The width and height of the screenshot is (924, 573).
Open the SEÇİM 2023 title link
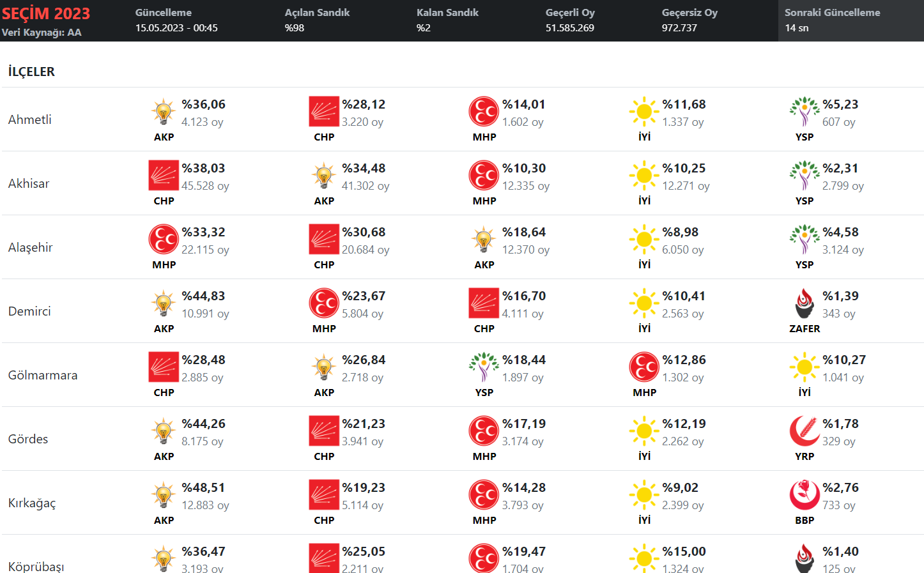[x=45, y=13]
